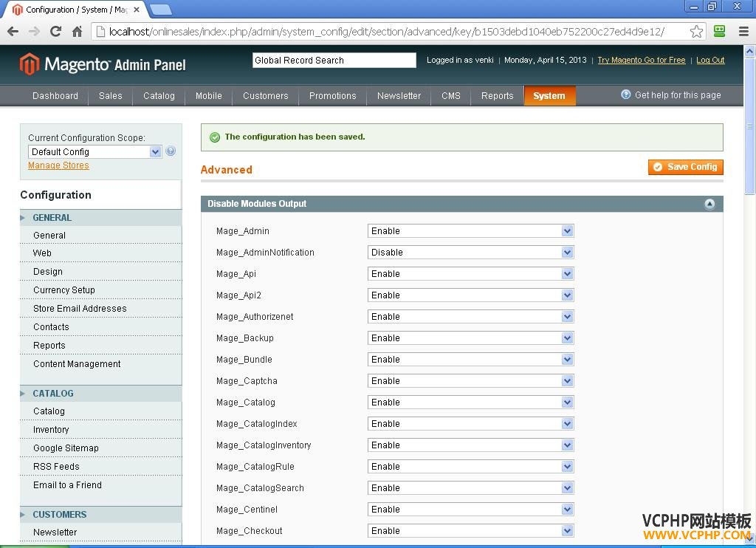
Task: Open the Catalog top menu
Action: tap(159, 95)
